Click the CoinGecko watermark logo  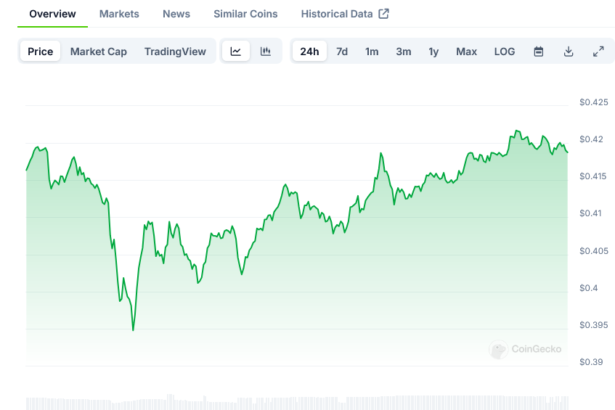(x=525, y=350)
